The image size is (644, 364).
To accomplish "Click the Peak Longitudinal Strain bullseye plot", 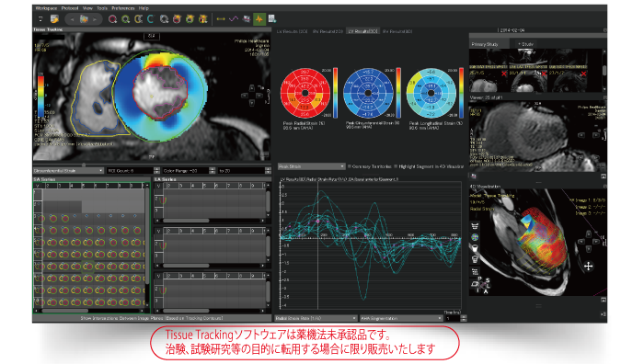I will coord(431,93).
